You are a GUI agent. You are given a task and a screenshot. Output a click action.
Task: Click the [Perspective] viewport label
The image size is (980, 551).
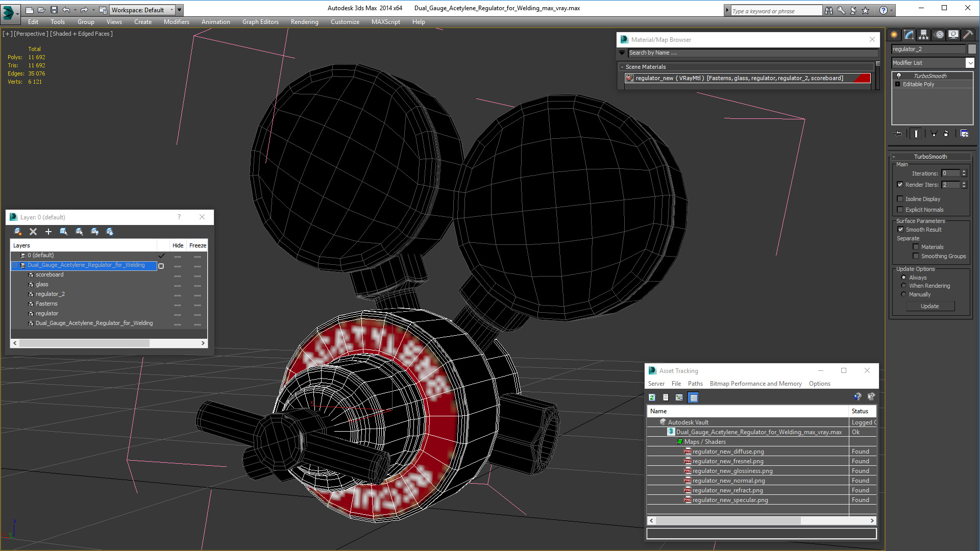point(31,34)
